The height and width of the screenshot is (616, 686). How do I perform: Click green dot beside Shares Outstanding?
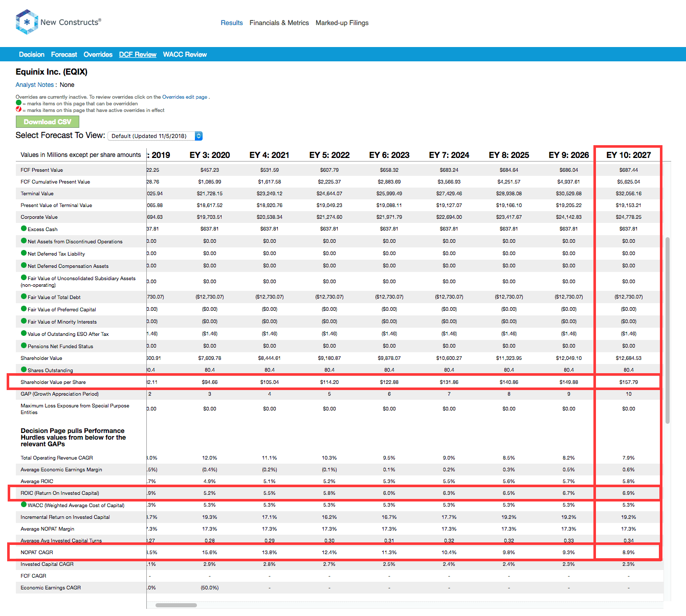click(24, 370)
